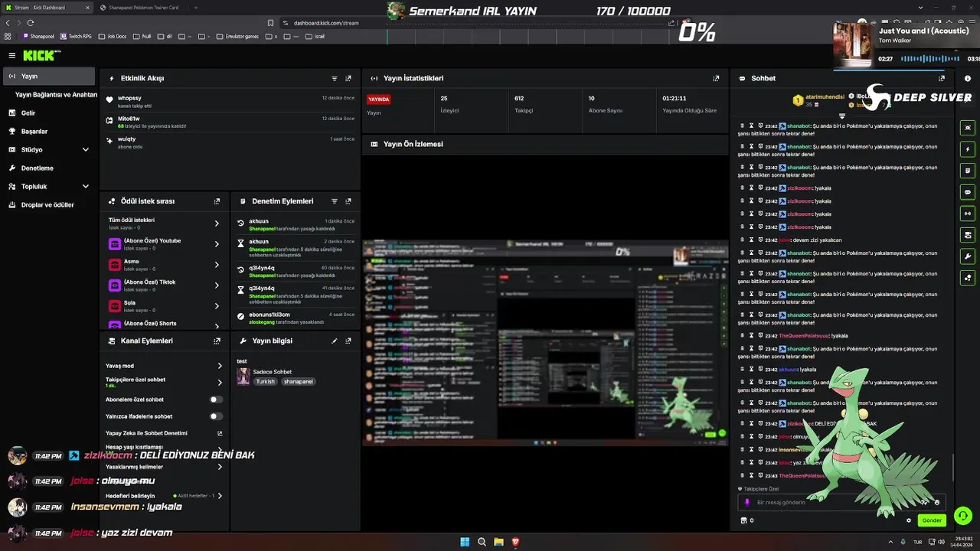980x551 pixels.
Task: Pop out the Sohbet chat panel
Action: pos(942,78)
